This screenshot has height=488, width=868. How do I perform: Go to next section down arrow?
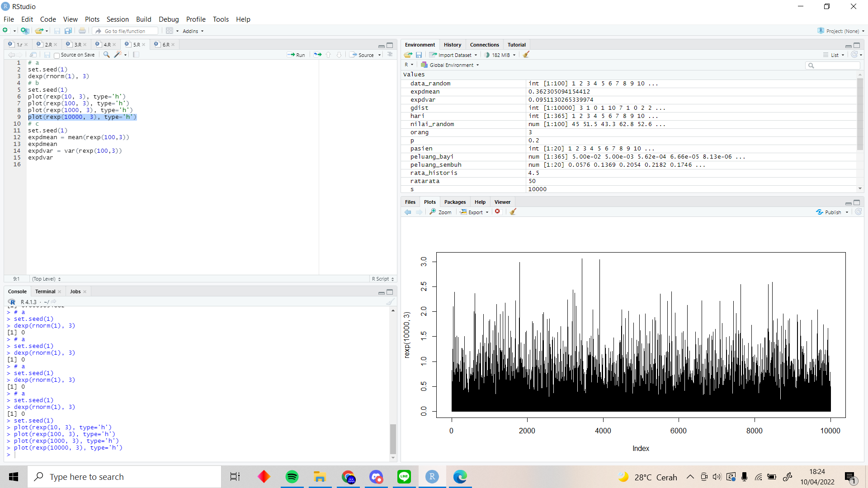pos(339,55)
